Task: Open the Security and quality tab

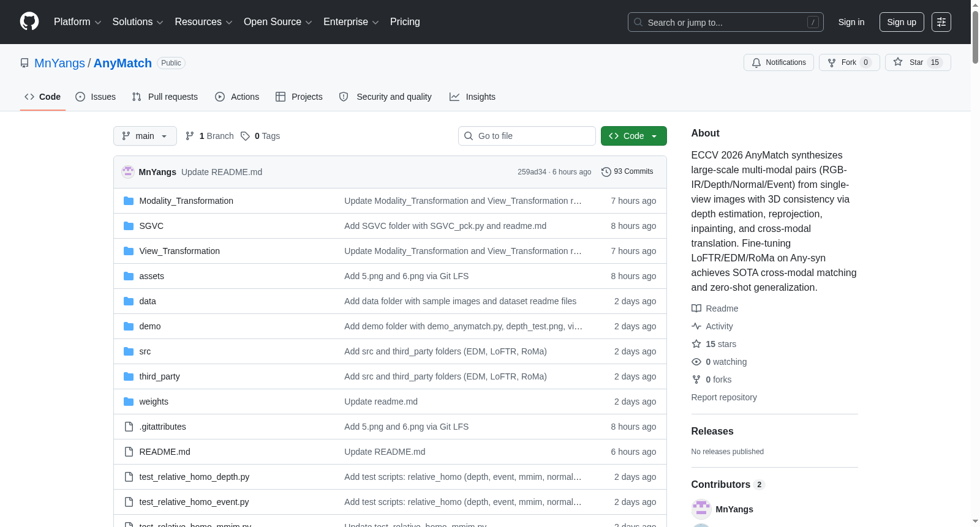Action: [x=385, y=97]
